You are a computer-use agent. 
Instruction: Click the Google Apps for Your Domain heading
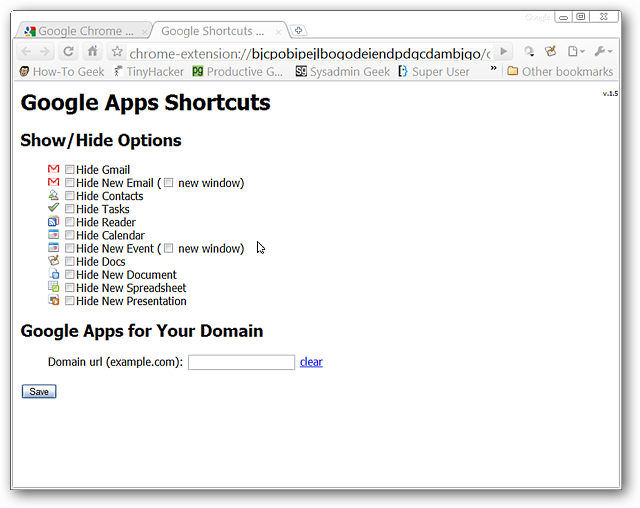[x=142, y=331]
